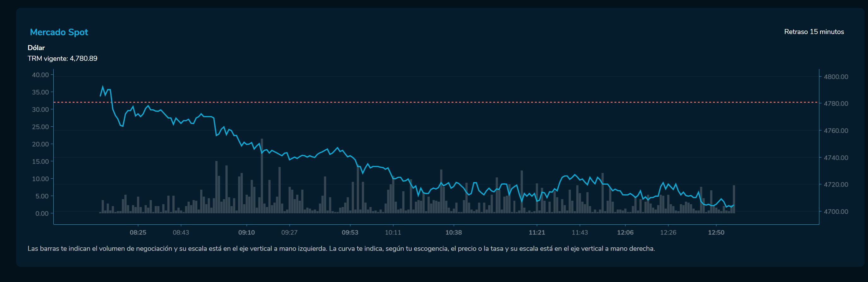Pick the 10:38 time axis marker
The image size is (868, 282).
(453, 233)
